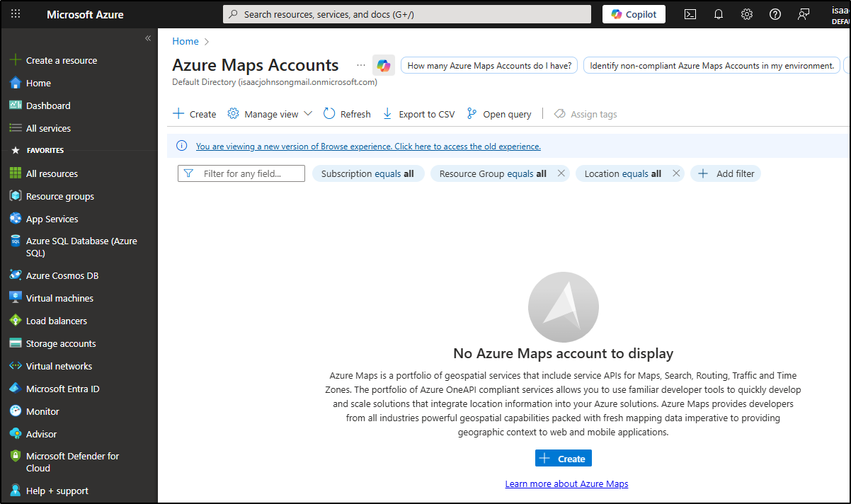Select Storage accounts from sidebar
The image size is (851, 504).
61,343
